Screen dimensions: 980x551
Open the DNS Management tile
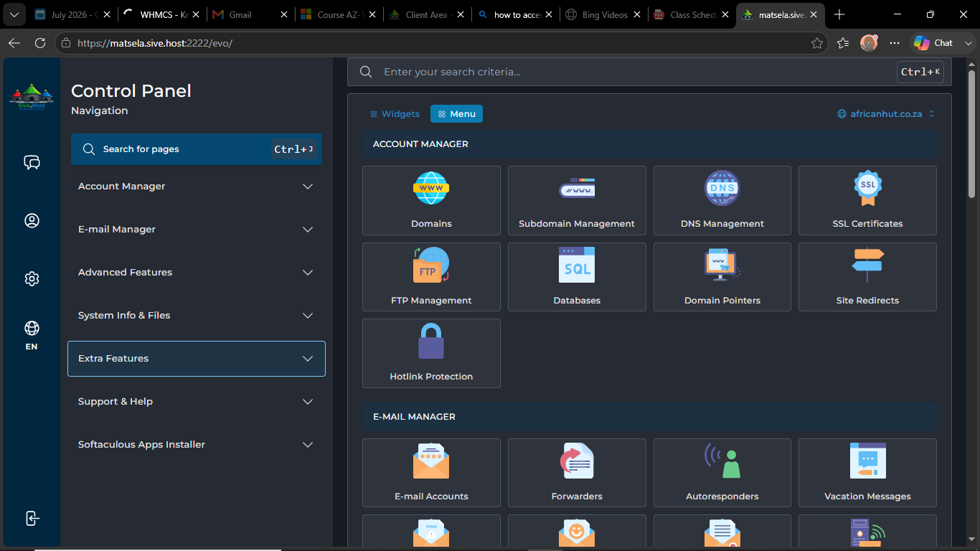pyautogui.click(x=722, y=201)
